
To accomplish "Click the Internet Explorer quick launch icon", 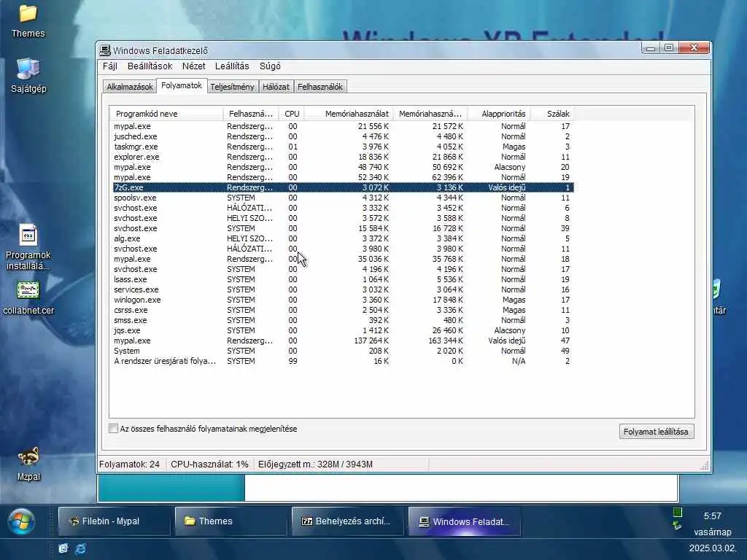I will point(81,548).
